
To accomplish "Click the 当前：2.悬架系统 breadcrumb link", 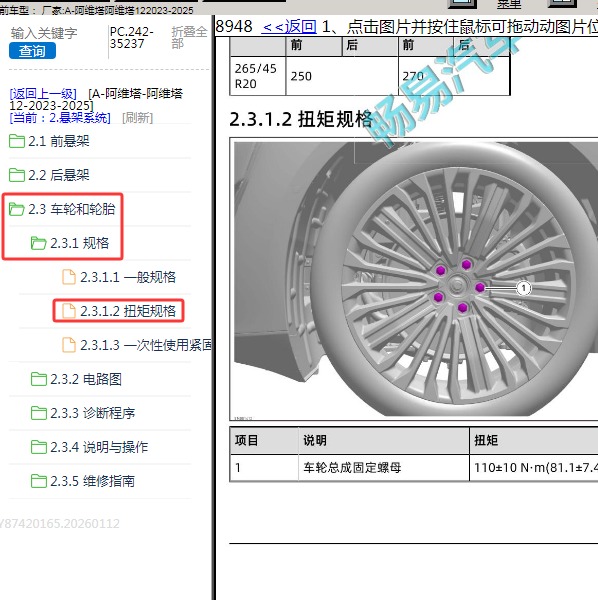I will click(x=60, y=117).
